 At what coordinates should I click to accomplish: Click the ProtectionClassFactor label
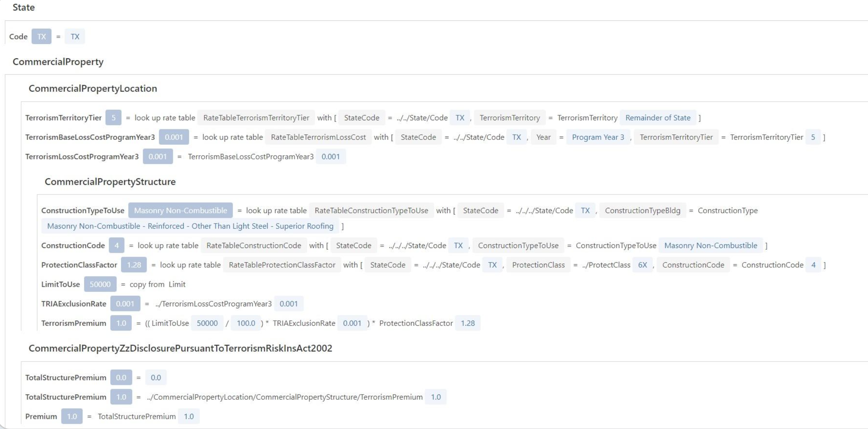pyautogui.click(x=79, y=265)
